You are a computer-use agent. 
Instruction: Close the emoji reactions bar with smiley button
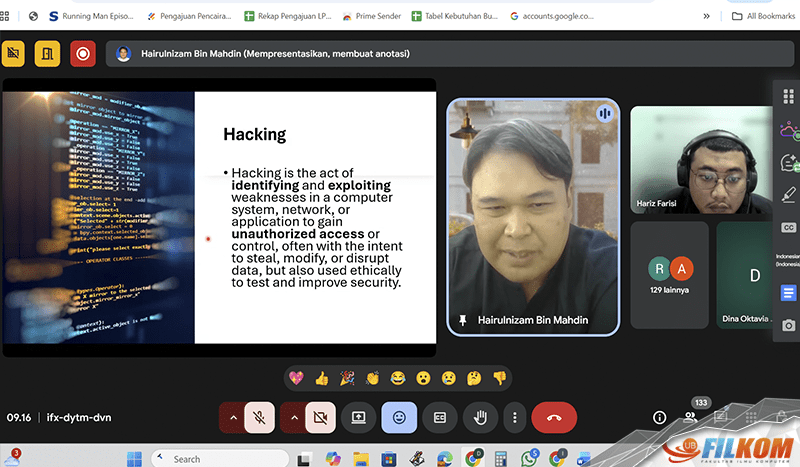pos(399,417)
